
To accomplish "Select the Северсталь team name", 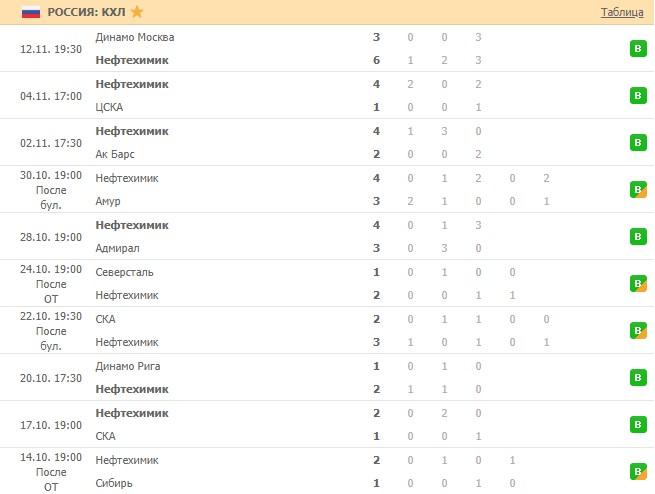I will (124, 272).
